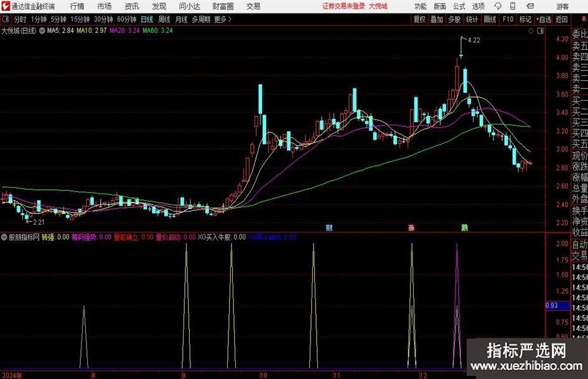Image resolution: width=588 pixels, height=379 pixels.
Task: Switch to the 15分钟 period
Action: click(x=80, y=19)
